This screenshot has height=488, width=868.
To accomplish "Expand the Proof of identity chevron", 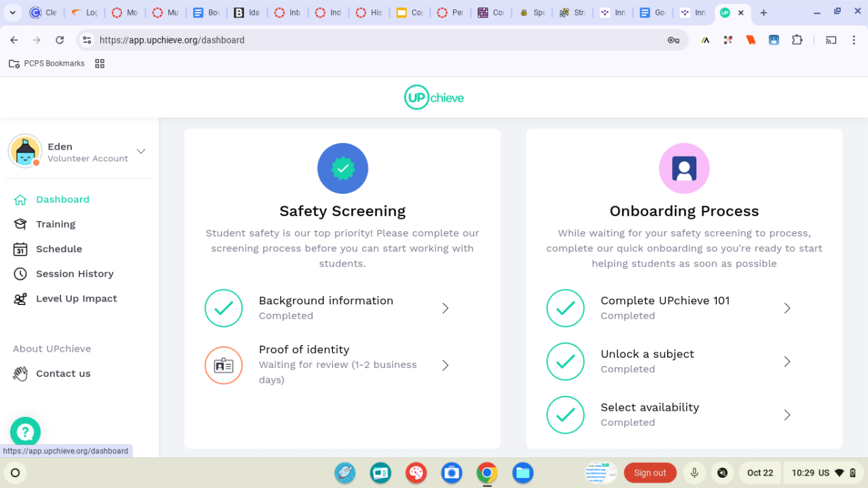I will (x=446, y=365).
